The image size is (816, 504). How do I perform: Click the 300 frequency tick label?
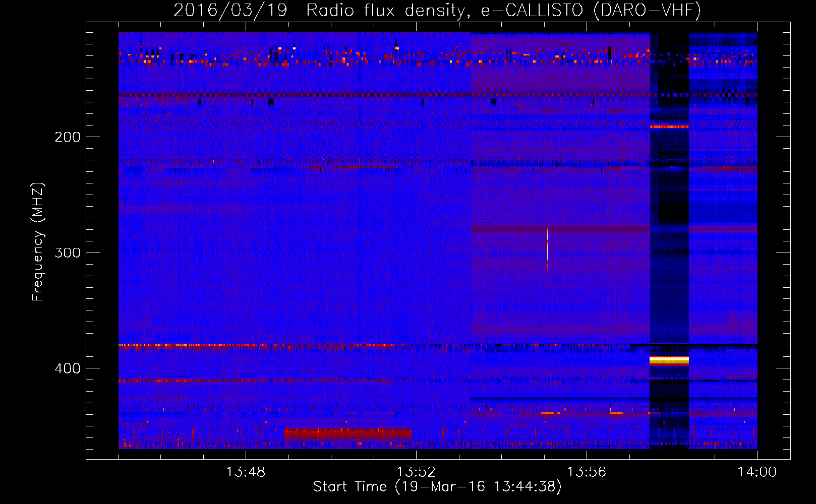68,253
